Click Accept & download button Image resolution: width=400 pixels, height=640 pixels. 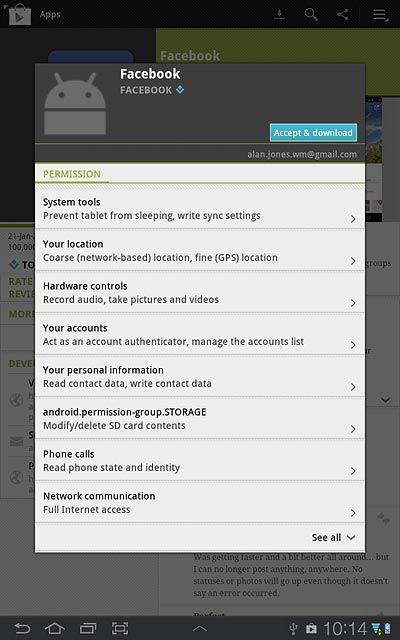click(313, 133)
